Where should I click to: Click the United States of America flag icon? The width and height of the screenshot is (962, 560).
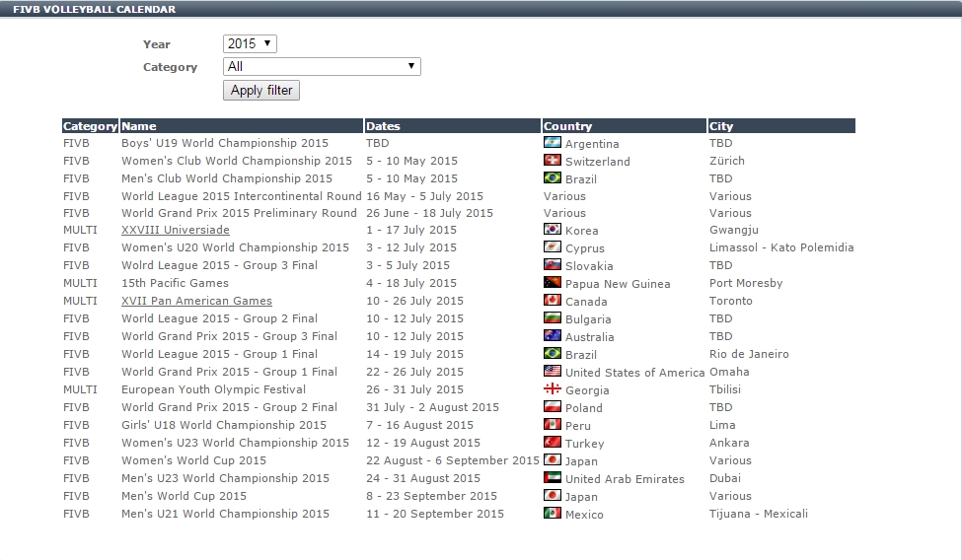(x=553, y=371)
